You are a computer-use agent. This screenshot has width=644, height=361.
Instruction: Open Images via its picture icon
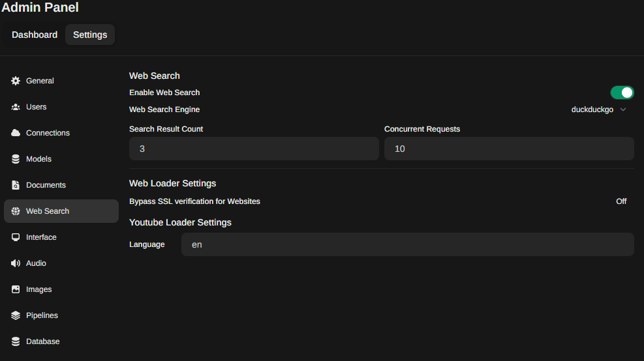click(x=16, y=289)
